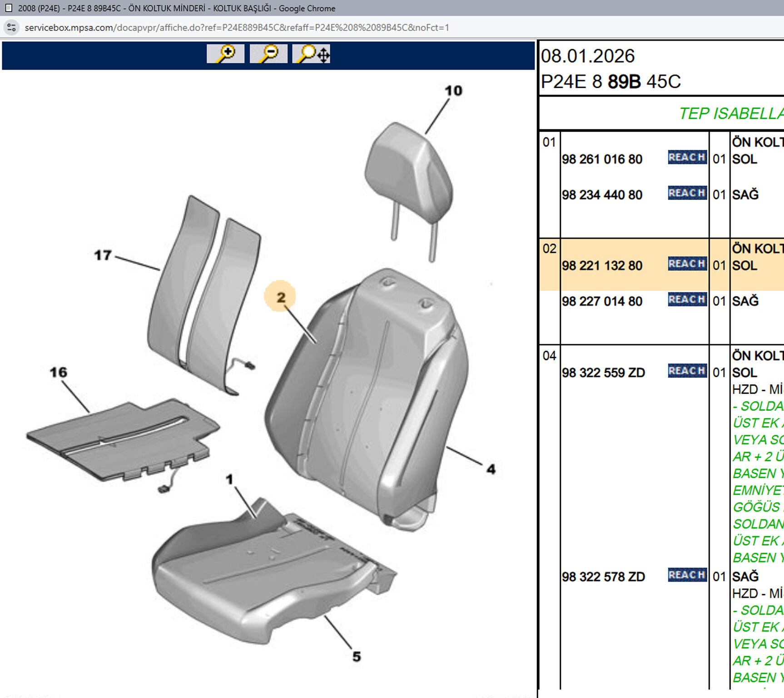Click part number 98 322 578 ZD
This screenshot has height=698, width=784.
tap(603, 577)
